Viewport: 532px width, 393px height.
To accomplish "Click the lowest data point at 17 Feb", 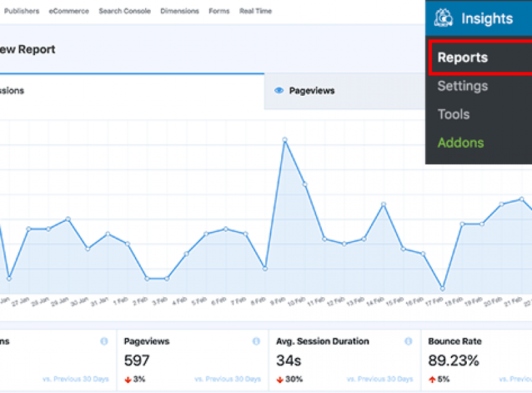I will [443, 288].
